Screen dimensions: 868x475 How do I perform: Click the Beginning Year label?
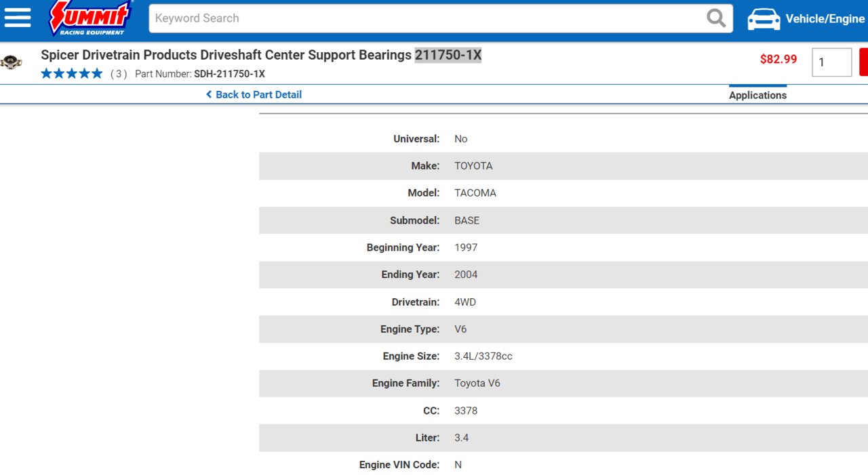pos(403,247)
